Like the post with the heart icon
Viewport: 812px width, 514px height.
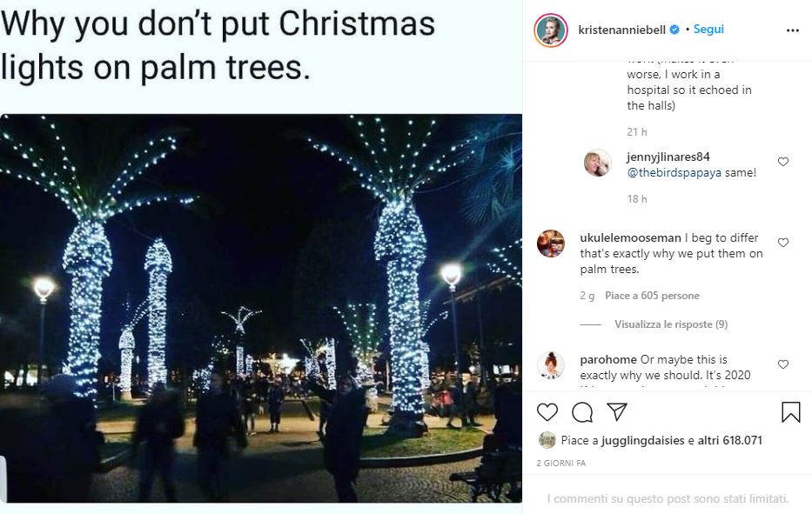tap(547, 412)
